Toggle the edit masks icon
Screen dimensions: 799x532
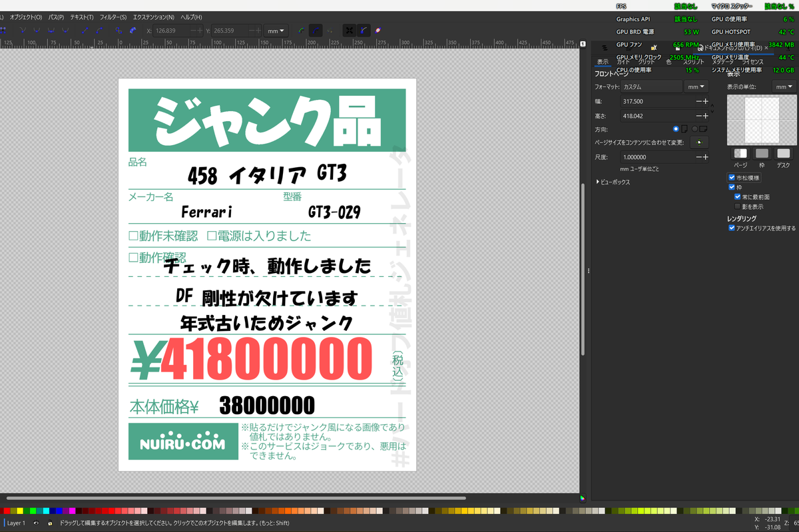316,31
